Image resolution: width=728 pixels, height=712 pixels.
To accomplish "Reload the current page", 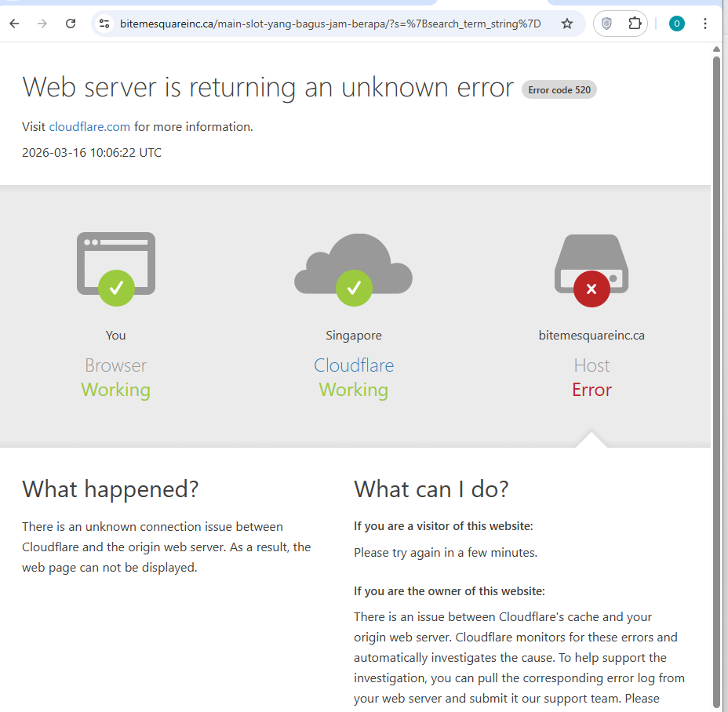I will pos(71,24).
